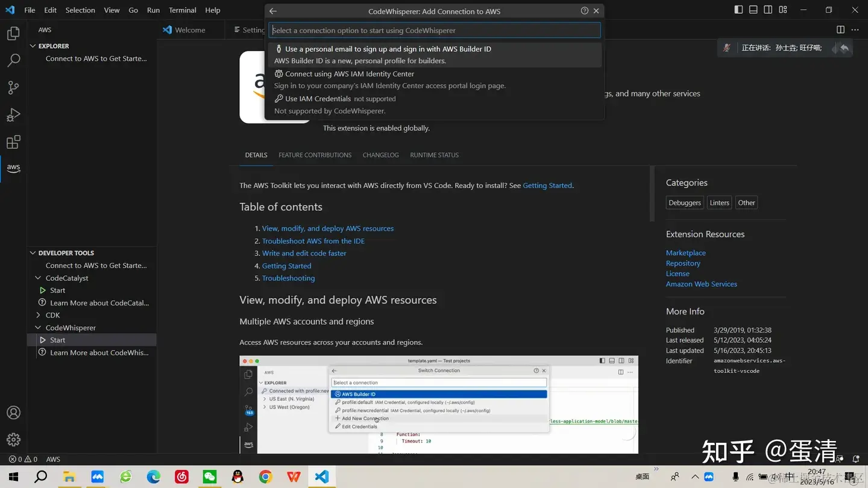Viewport: 868px width, 488px height.
Task: Collapse the CodeCatalyst tree node
Action: pos(39,278)
